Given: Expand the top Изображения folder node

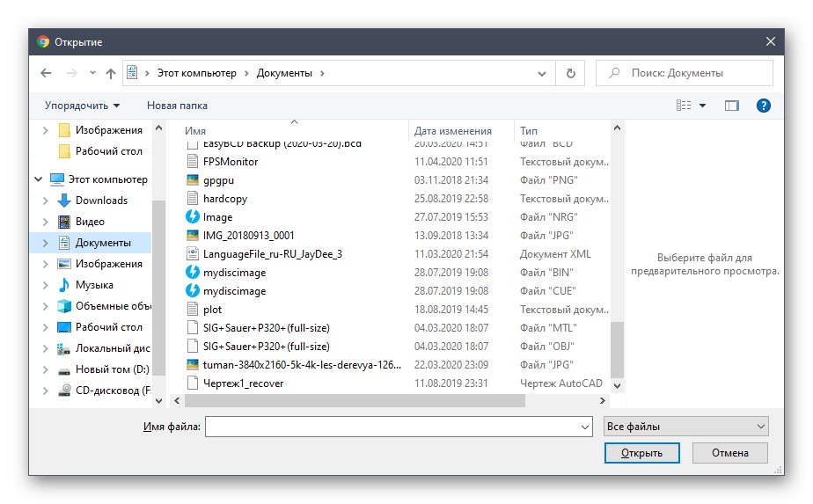Looking at the screenshot, I should pos(45,130).
